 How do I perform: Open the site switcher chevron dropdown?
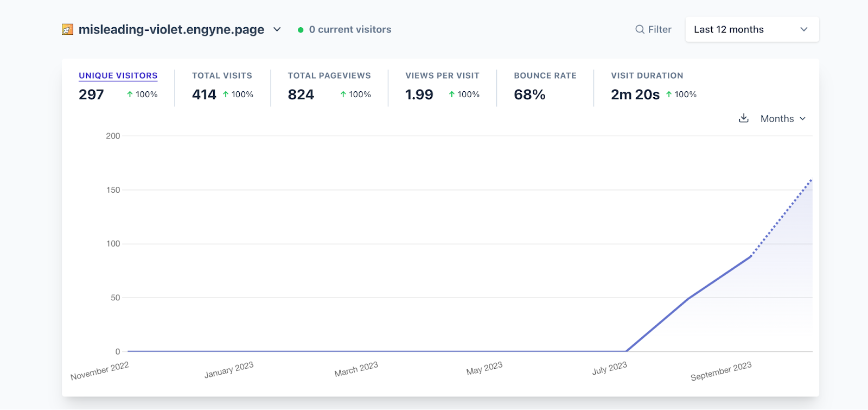(277, 29)
